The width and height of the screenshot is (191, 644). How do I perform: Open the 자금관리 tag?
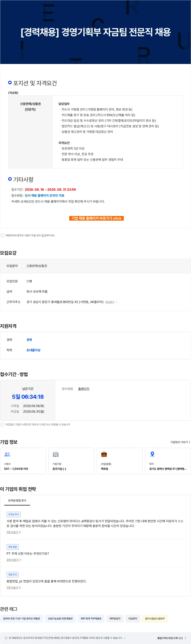point(133,618)
